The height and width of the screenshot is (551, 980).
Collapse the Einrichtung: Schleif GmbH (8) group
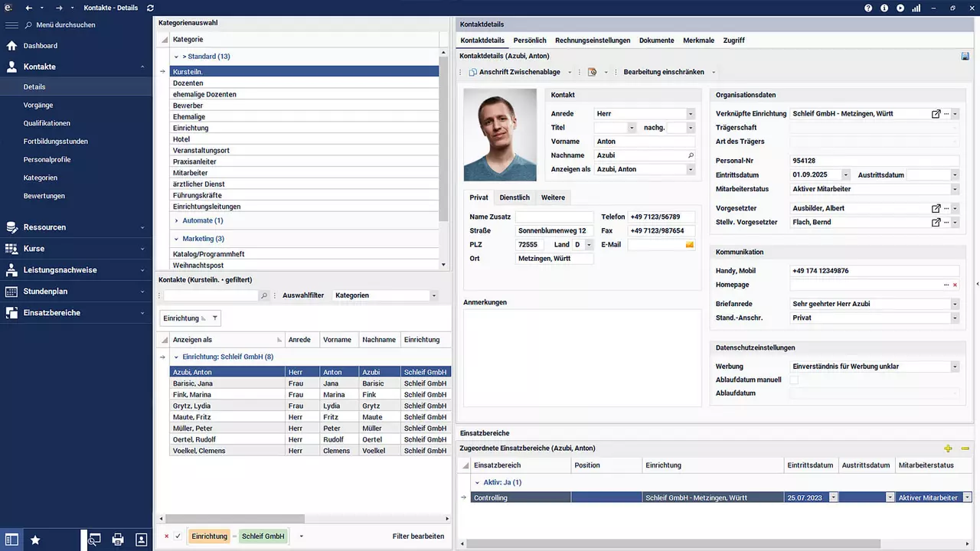(x=176, y=357)
